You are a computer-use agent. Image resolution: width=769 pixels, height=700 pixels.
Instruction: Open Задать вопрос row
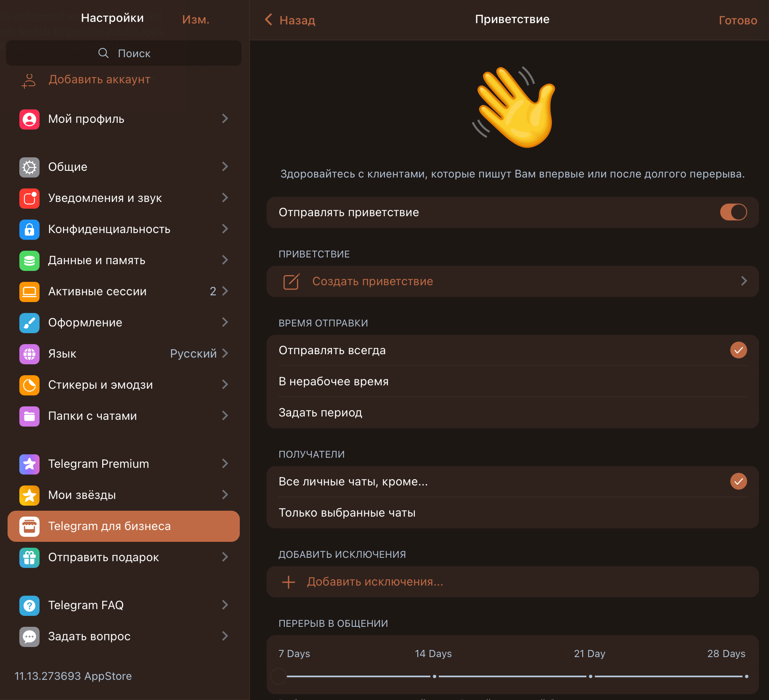tap(124, 636)
